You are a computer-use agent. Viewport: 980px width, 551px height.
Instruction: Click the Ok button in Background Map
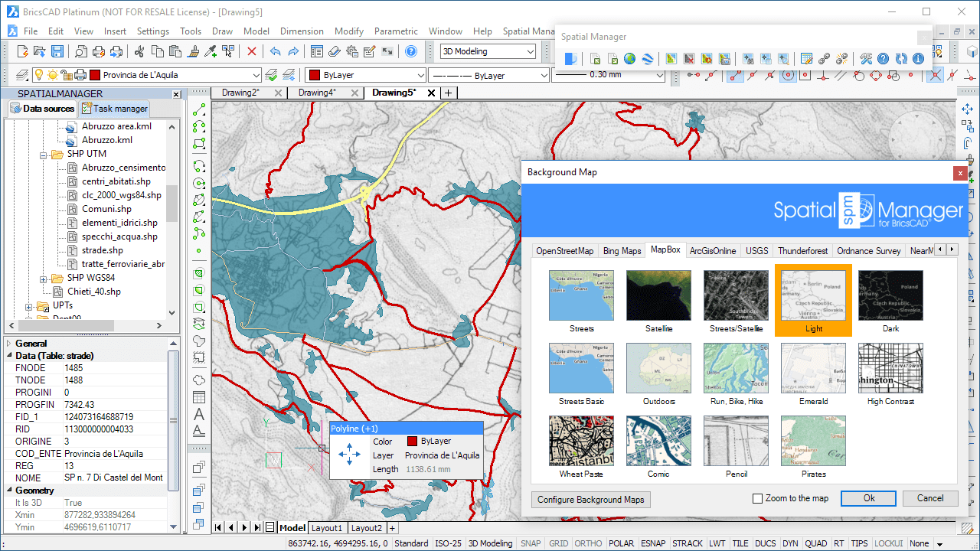click(x=868, y=498)
